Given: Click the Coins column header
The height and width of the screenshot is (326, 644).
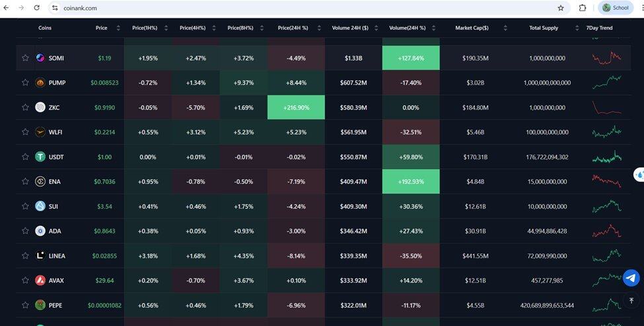Looking at the screenshot, I should point(45,28).
